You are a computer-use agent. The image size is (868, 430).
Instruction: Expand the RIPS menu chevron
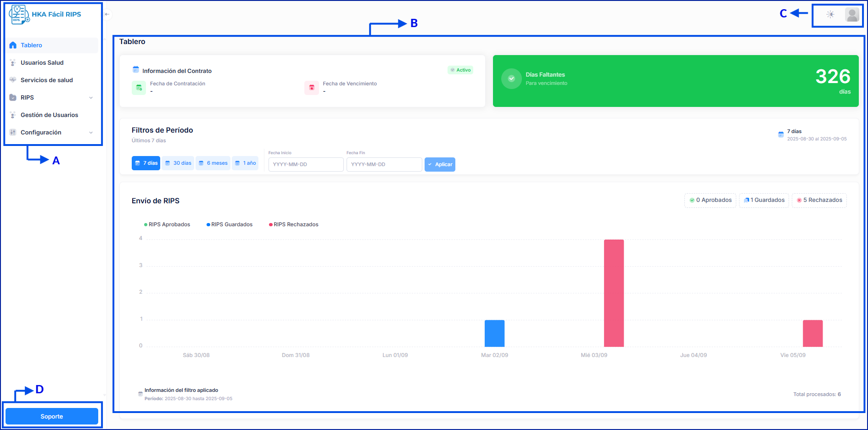click(x=91, y=98)
